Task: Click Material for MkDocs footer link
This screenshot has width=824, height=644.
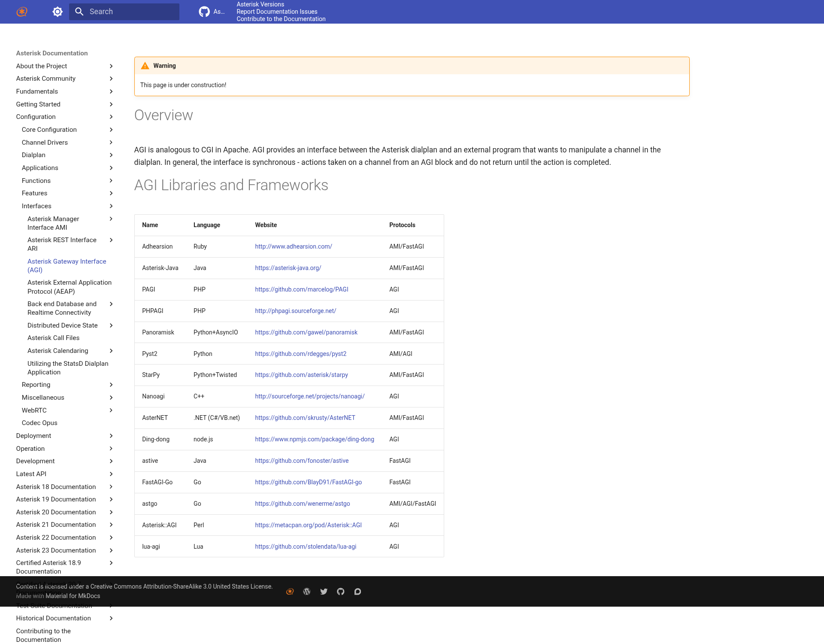Action: [x=73, y=596]
